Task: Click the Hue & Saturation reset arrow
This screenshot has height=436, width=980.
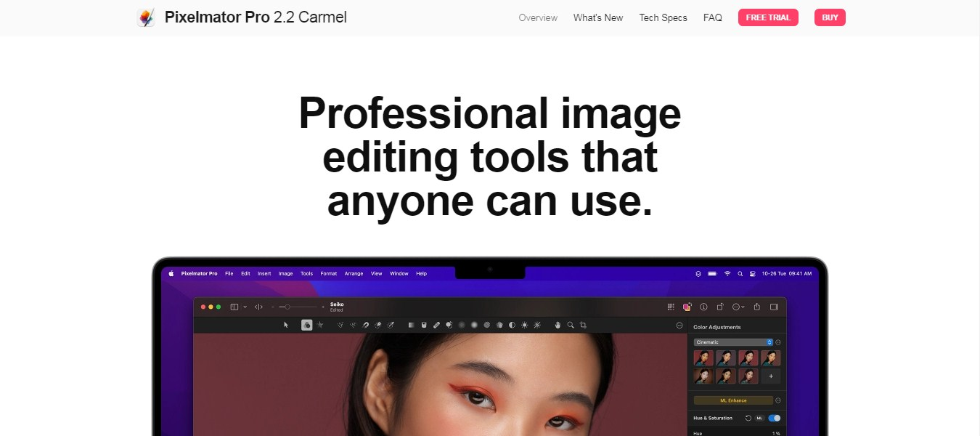Action: (748, 418)
